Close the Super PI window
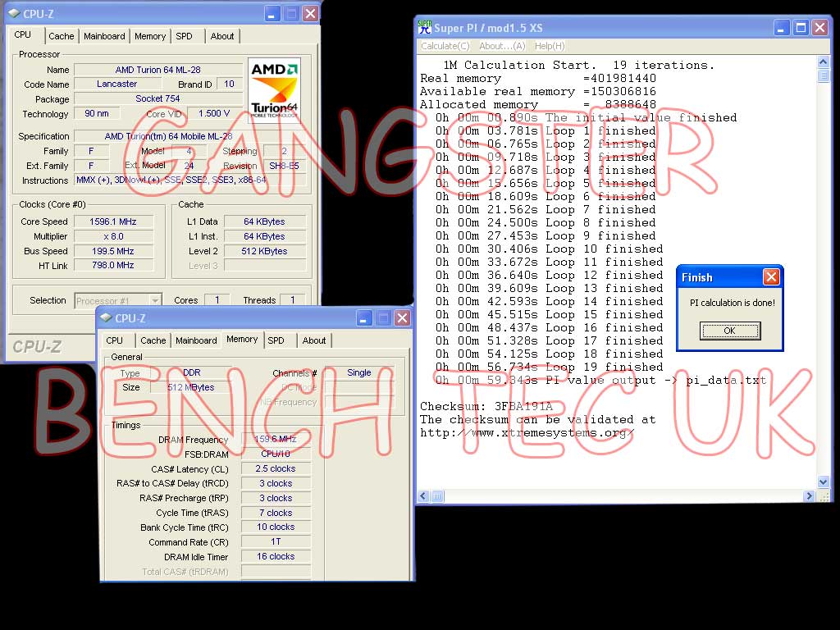 point(819,27)
